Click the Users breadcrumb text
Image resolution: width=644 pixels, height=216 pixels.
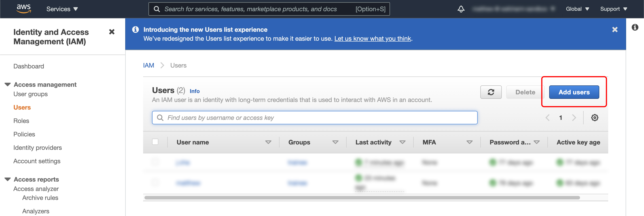178,65
